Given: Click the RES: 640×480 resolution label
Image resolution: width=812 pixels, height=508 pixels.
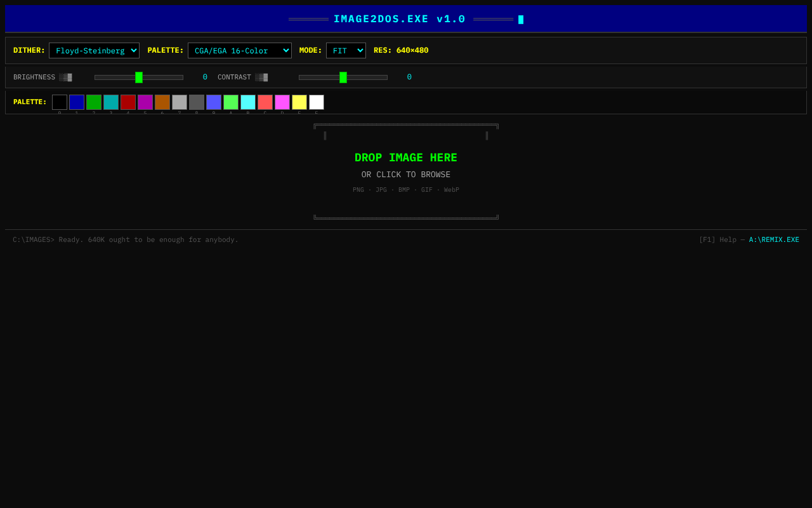Looking at the screenshot, I should click(x=401, y=50).
